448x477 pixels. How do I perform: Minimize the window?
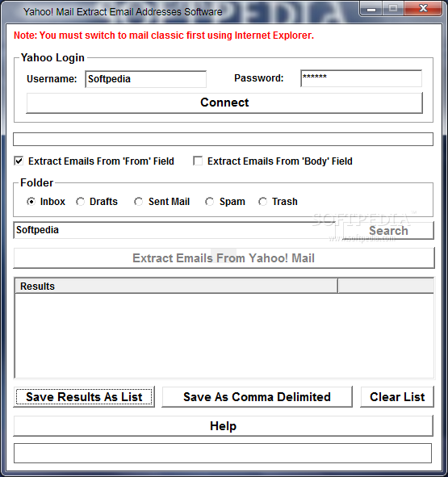tap(371, 9)
